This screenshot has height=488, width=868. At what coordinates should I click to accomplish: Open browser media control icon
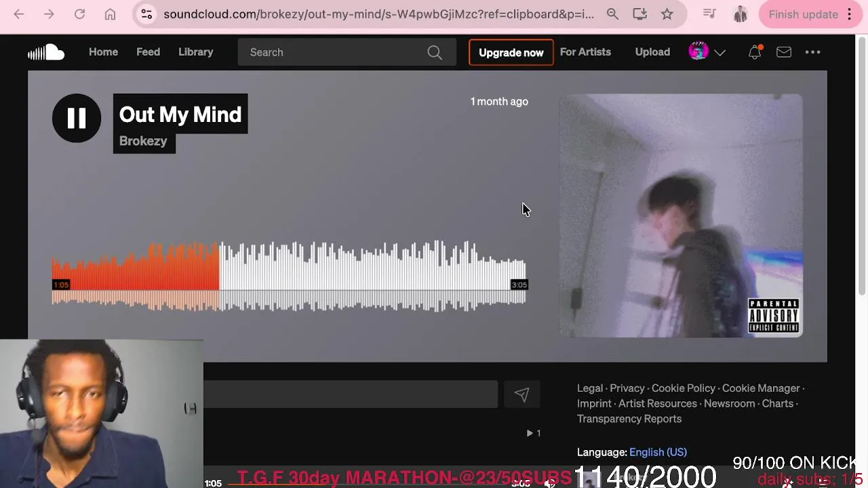click(x=709, y=14)
